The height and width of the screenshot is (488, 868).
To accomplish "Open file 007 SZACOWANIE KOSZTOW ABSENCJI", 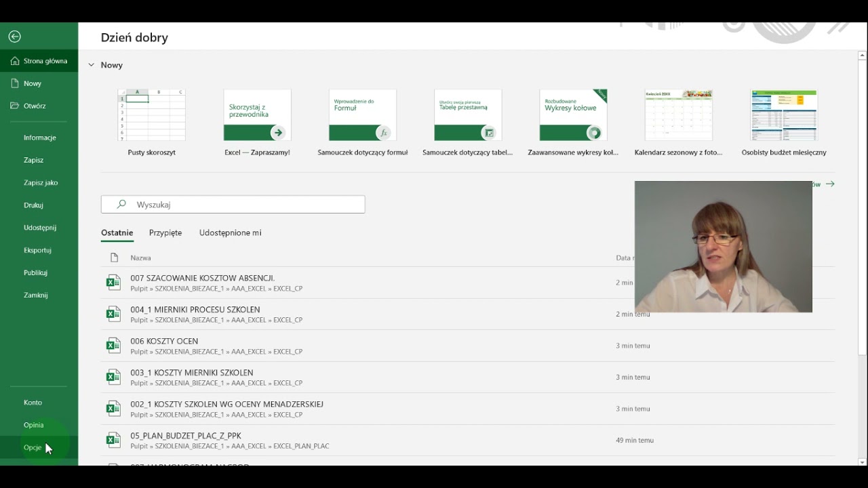I will tap(203, 278).
